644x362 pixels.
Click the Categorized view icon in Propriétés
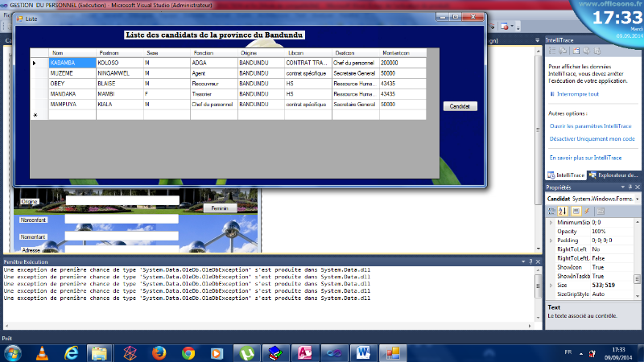click(551, 211)
